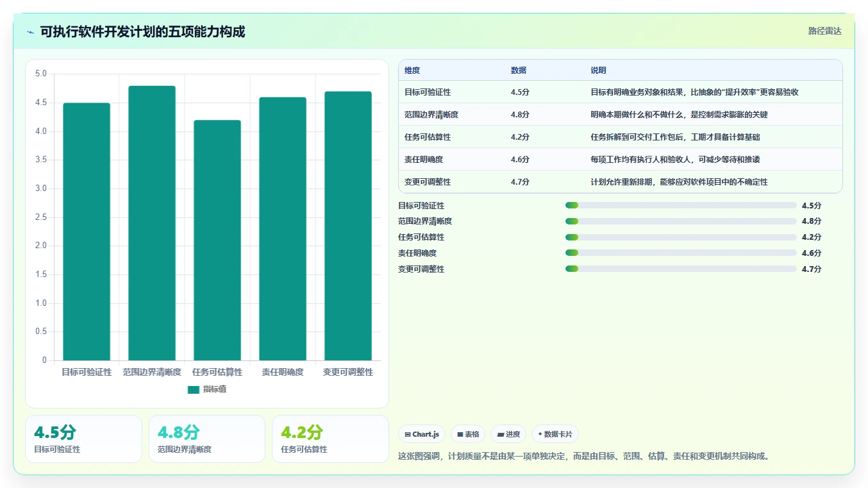Click the 责任明确度 x-axis label
Screen dimensions: 868x488
click(283, 372)
